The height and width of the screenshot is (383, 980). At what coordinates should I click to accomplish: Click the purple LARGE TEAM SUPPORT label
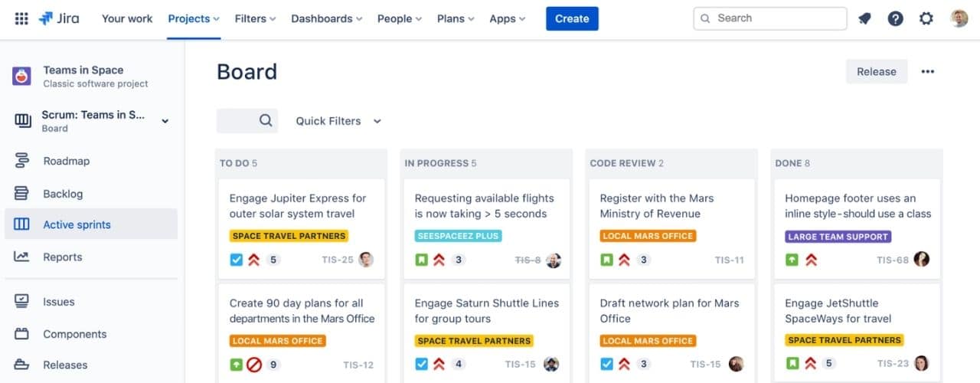[838, 237]
